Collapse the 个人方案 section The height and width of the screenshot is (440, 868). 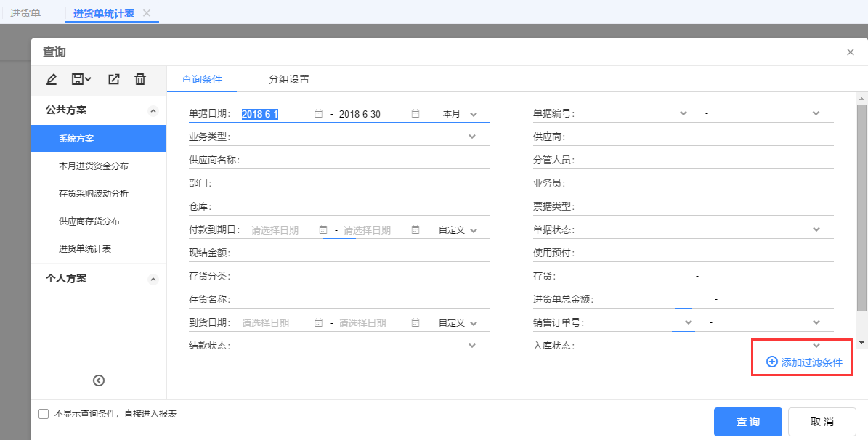[153, 280]
